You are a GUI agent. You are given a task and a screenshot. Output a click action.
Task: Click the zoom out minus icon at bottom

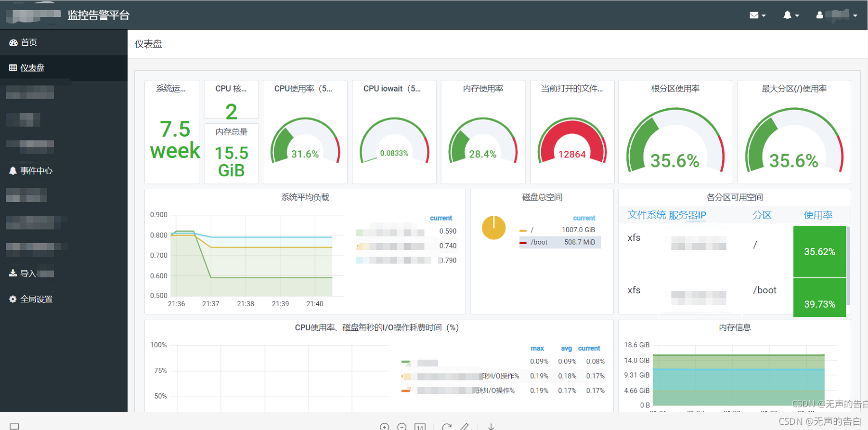(x=402, y=427)
